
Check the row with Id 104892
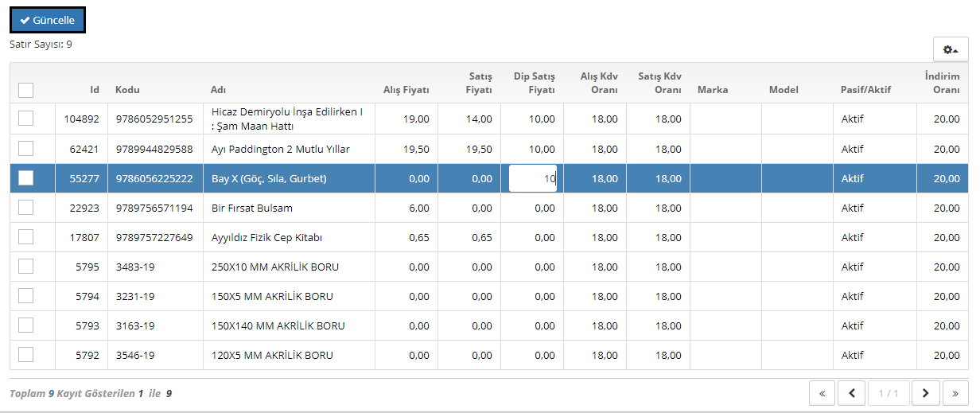(x=26, y=119)
